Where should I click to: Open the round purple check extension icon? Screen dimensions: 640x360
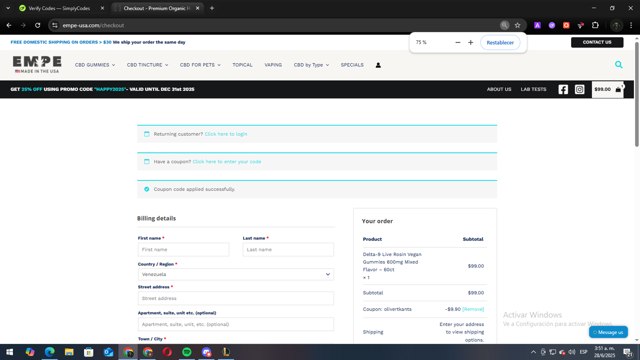552,25
